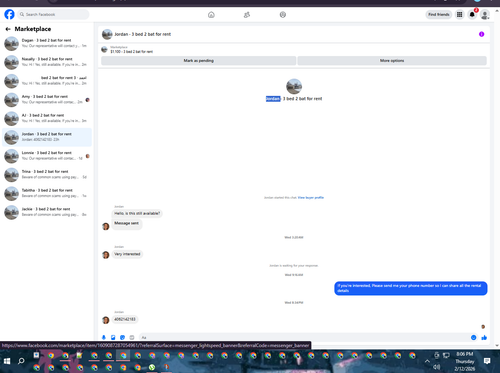Click the Find friends button
500x373 pixels.
coord(439,14)
